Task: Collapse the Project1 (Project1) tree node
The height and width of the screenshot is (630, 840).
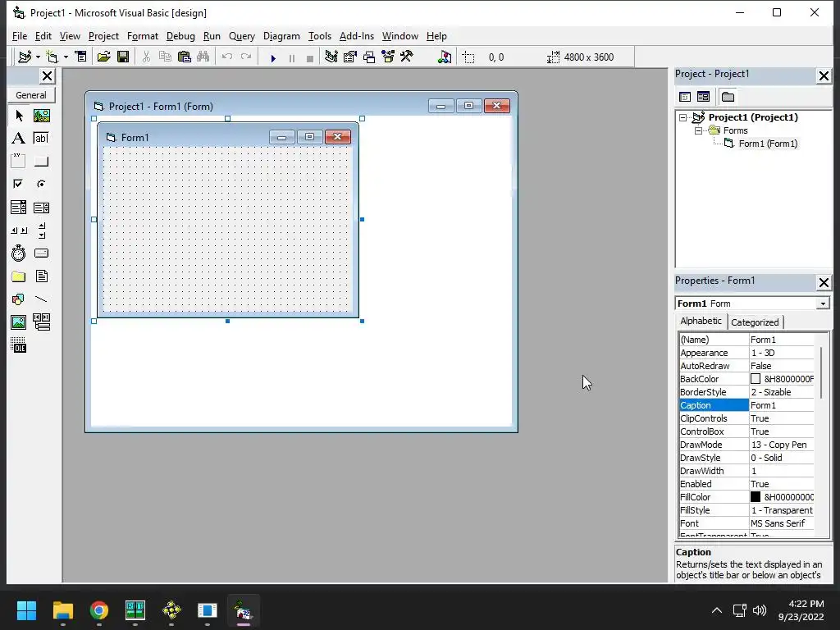Action: 683,117
